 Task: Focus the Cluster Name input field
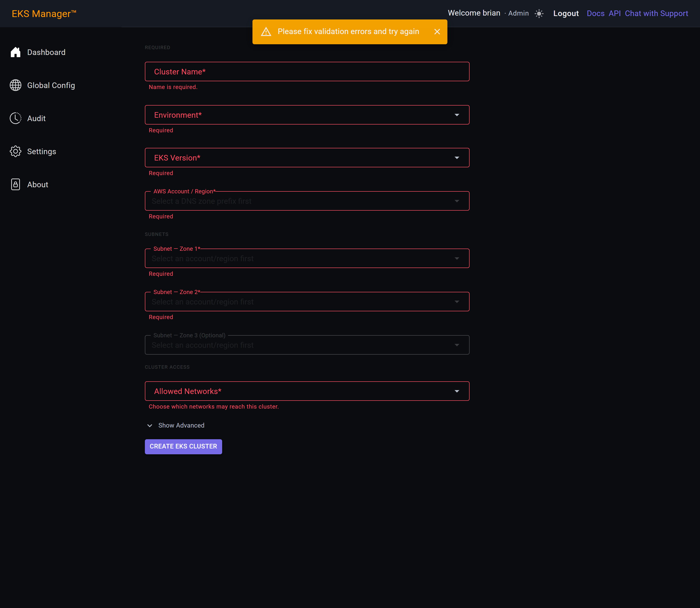(307, 72)
